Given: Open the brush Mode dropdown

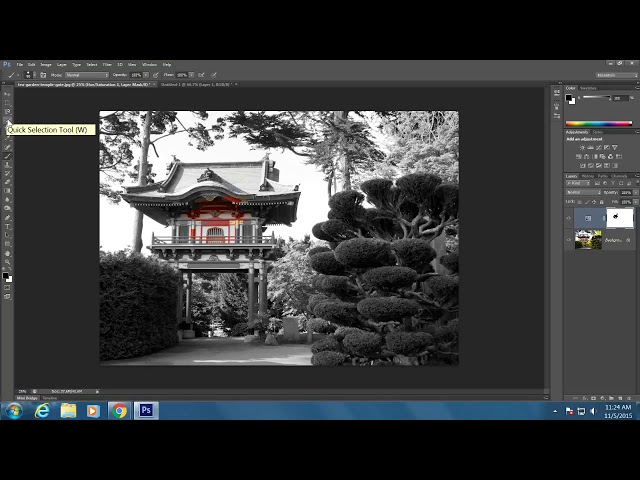Looking at the screenshot, I should pyautogui.click(x=87, y=75).
